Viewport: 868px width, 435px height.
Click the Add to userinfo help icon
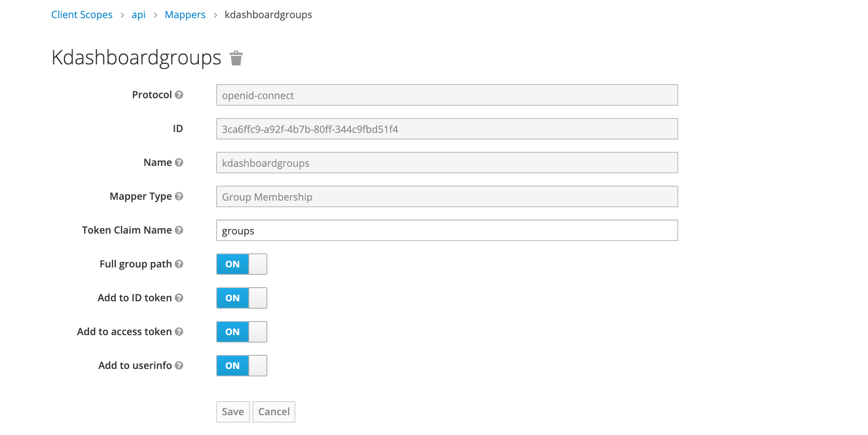tap(179, 366)
